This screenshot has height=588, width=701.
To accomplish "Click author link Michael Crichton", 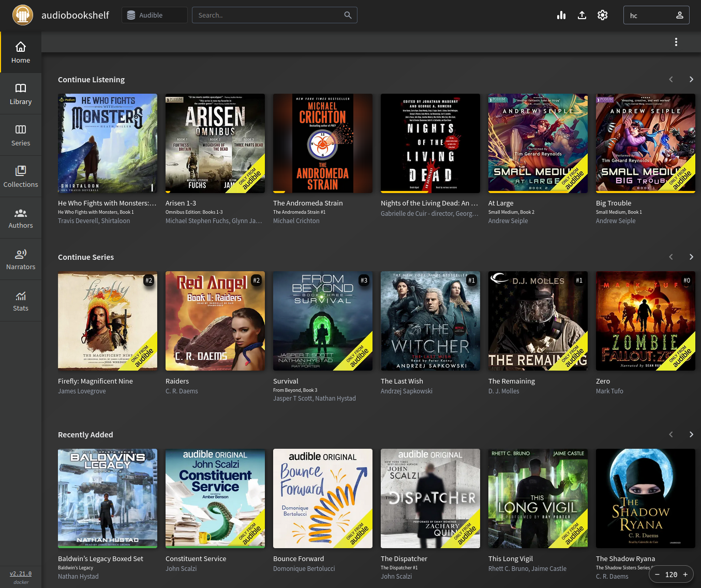I will click(x=296, y=221).
